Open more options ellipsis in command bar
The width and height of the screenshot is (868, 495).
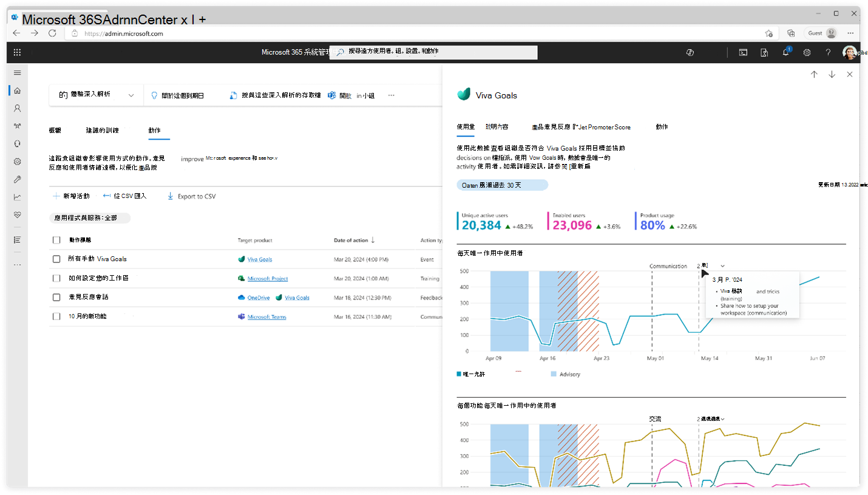392,95
